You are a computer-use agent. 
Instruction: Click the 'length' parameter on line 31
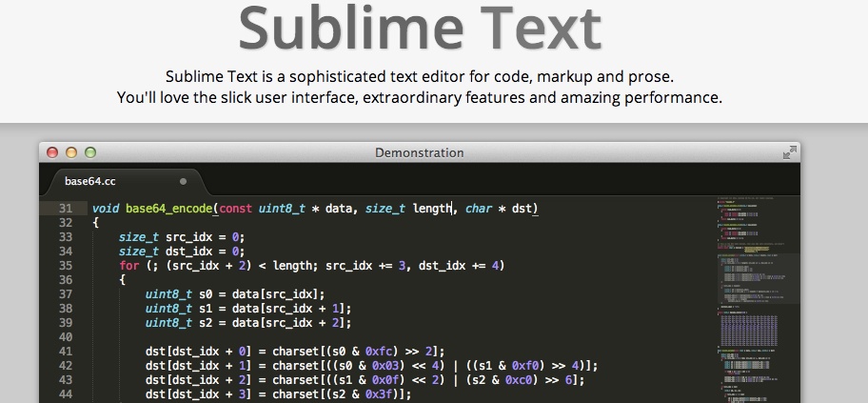[432, 209]
